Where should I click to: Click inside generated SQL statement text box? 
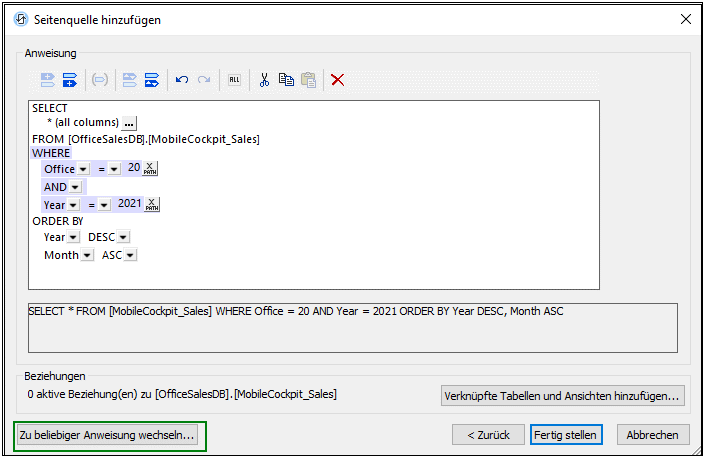[x=352, y=328]
